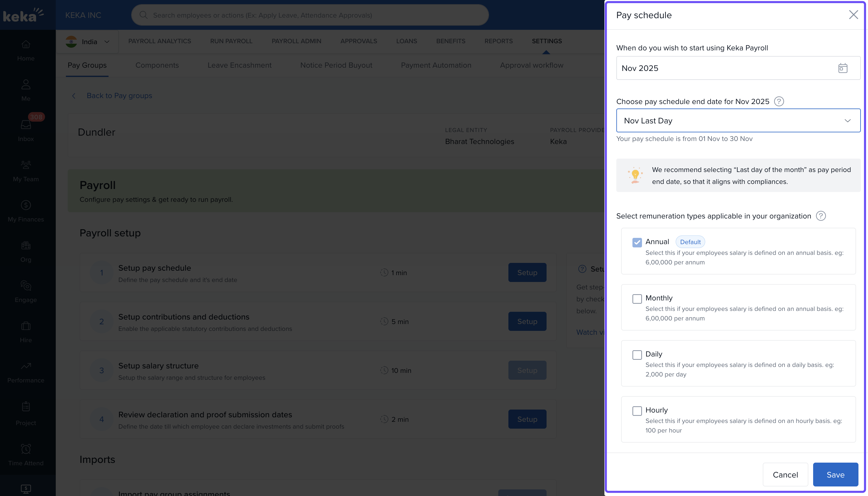868x496 pixels.
Task: Expand the Nov Last Day dropdown
Action: click(x=738, y=121)
